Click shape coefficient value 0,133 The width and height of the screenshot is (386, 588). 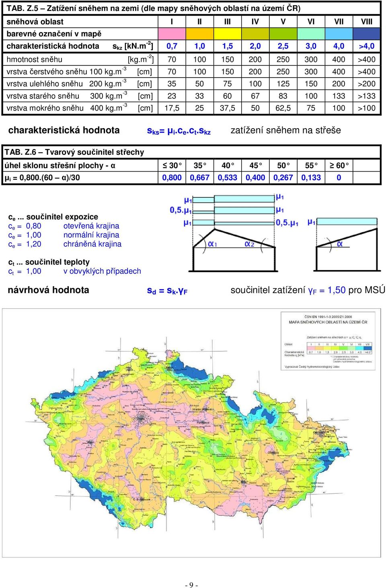click(311, 178)
